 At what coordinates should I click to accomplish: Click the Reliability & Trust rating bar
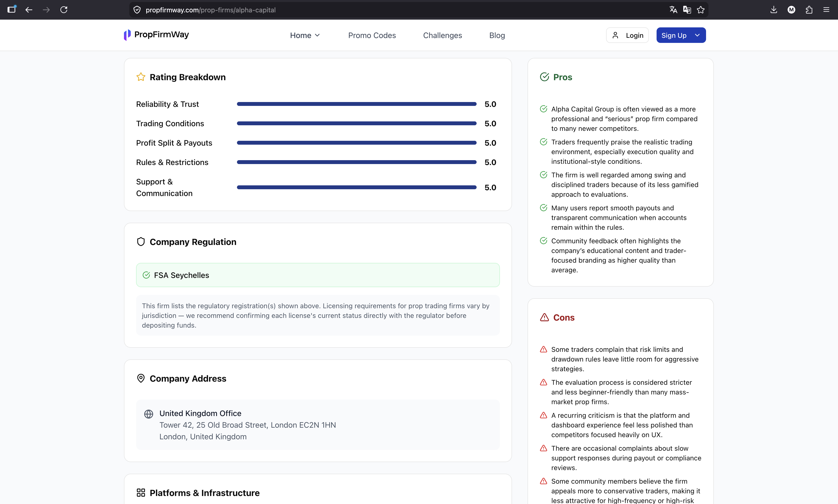[x=357, y=104]
